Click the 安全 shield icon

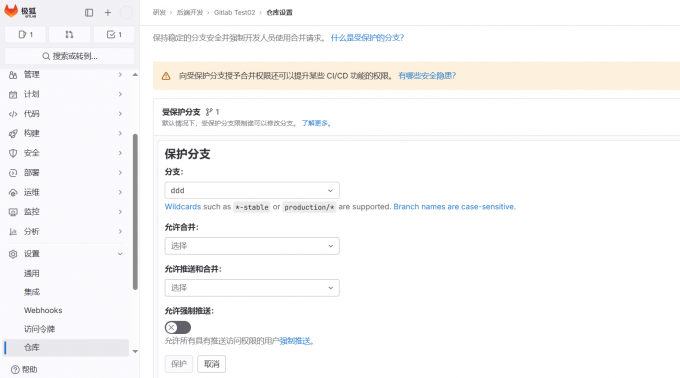tap(13, 153)
